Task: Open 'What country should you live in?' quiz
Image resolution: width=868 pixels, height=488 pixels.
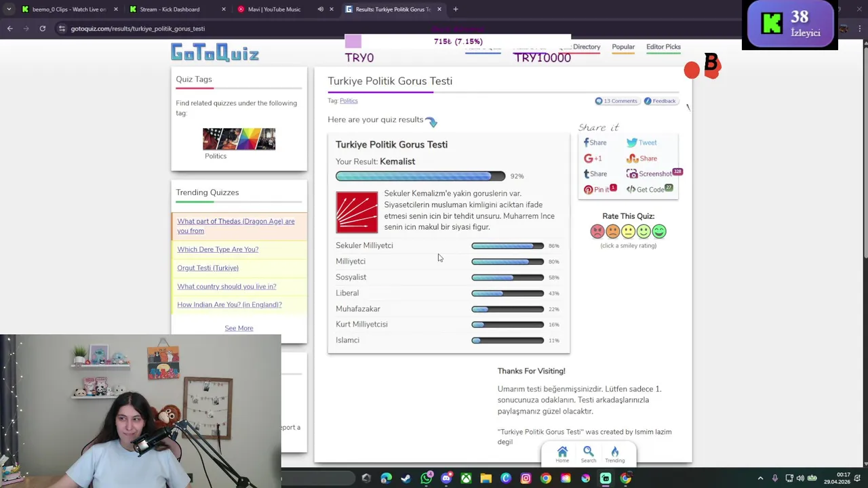Action: 226,286
